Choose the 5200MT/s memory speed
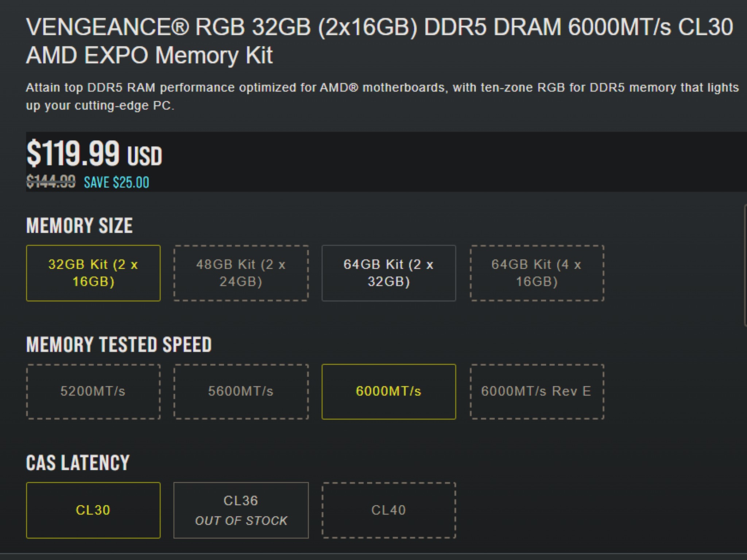The width and height of the screenshot is (747, 560). (93, 391)
